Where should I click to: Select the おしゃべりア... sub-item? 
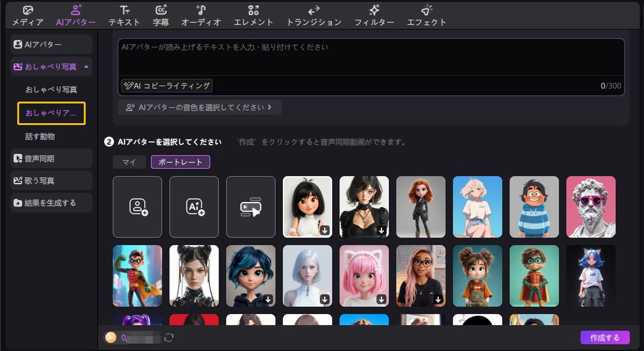pyautogui.click(x=51, y=113)
